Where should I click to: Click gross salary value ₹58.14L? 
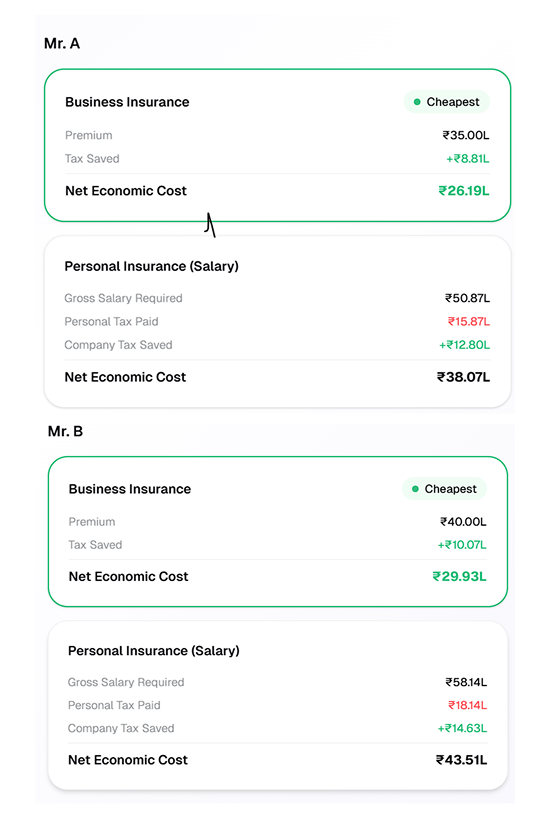tap(466, 682)
